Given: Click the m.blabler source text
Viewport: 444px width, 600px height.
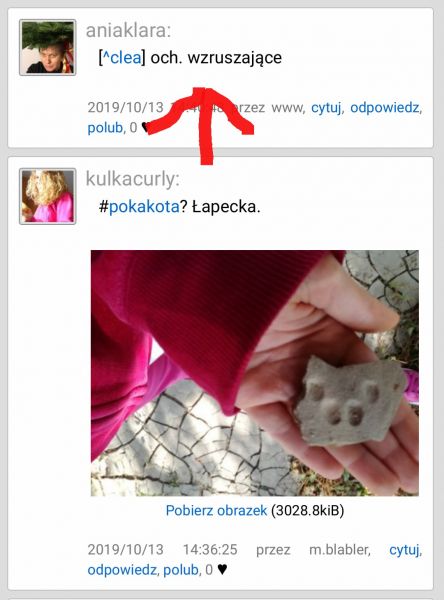Looking at the screenshot, I should pos(339,550).
